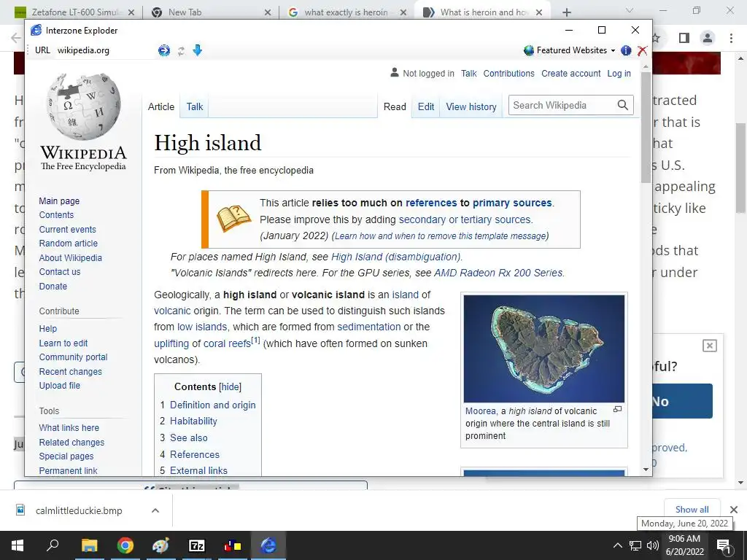This screenshot has height=560, width=747.
Task: Switch to Zetafone LT-600 Simulator Chrome tab
Action: tap(76, 12)
